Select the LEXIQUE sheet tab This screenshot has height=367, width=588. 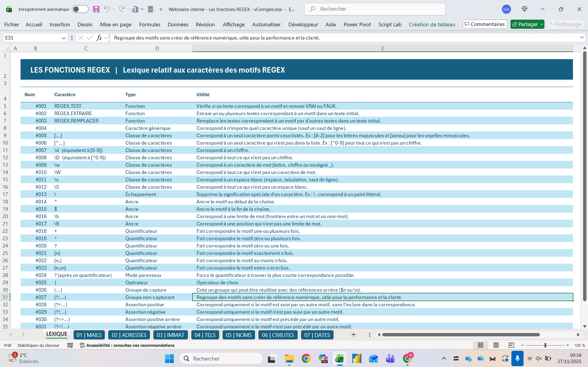coord(57,334)
